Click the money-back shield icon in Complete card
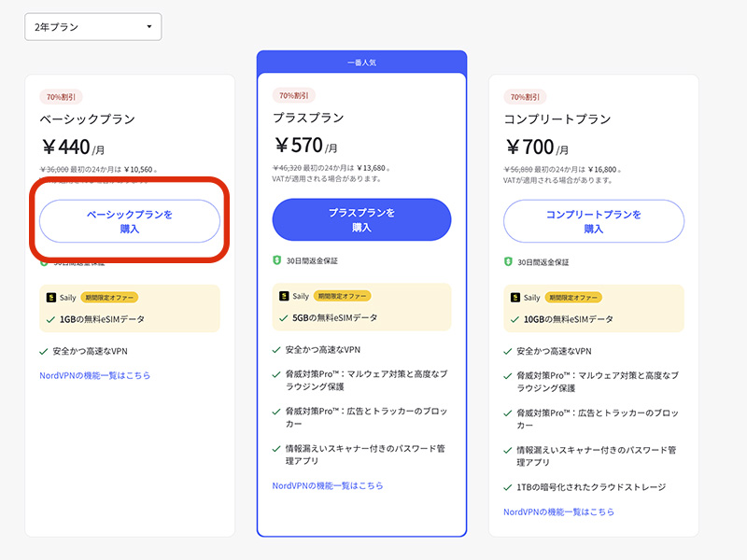This screenshot has height=560, width=747. click(508, 261)
